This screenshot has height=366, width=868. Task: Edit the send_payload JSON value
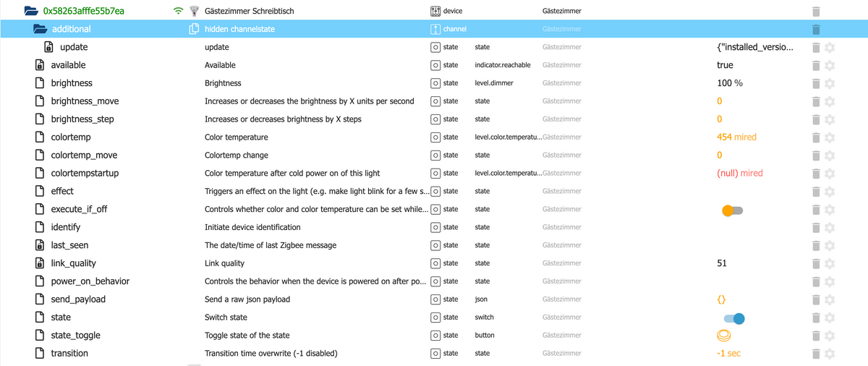(721, 299)
